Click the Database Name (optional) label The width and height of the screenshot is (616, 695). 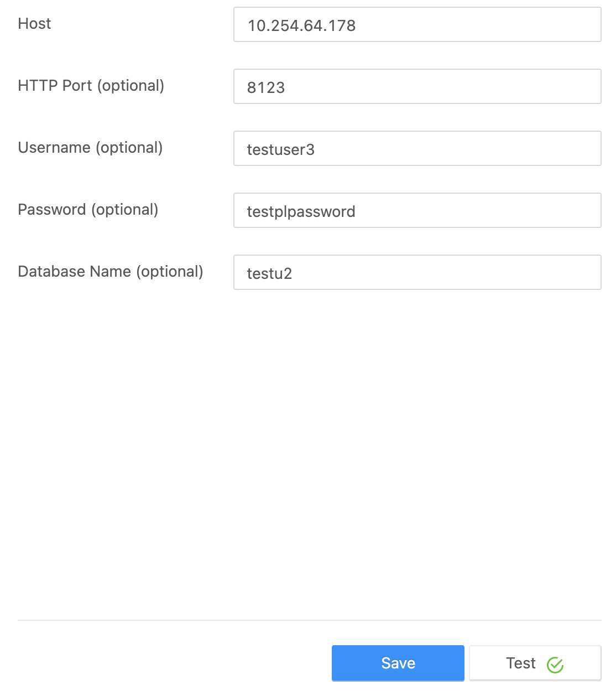pyautogui.click(x=111, y=272)
